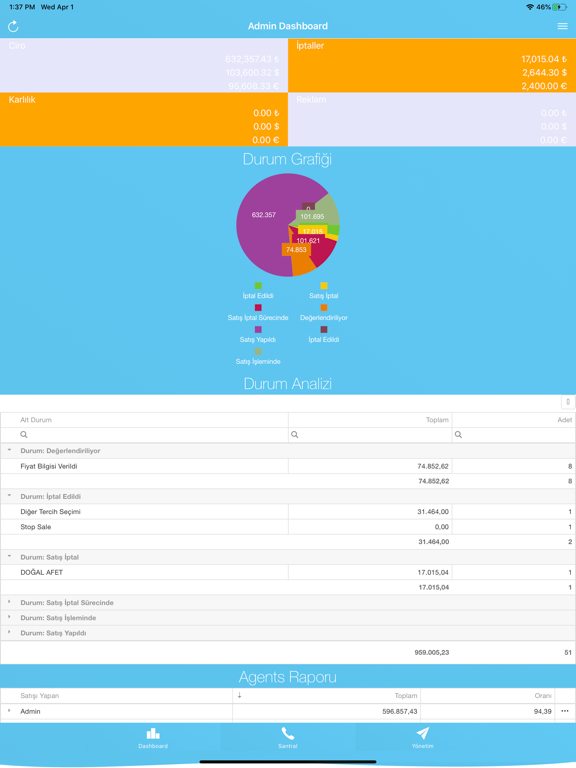576x768 pixels.
Task: Click the 959.005,23 grand total
Action: click(432, 652)
